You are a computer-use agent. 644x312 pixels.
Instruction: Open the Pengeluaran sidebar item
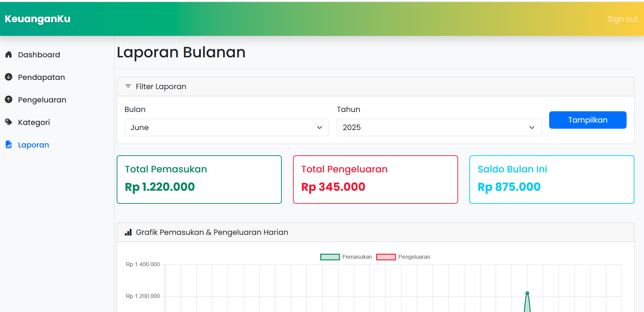click(42, 100)
